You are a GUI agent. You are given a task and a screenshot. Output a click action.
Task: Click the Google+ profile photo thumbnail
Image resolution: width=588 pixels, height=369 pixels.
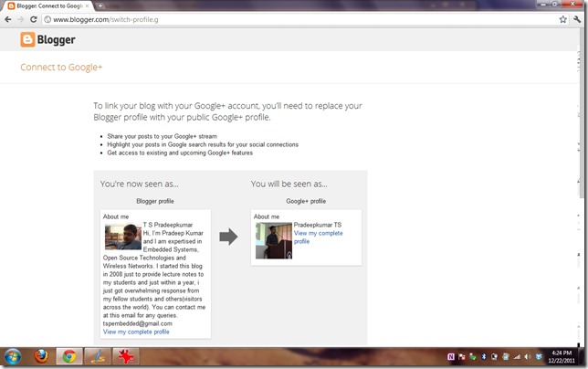(274, 241)
